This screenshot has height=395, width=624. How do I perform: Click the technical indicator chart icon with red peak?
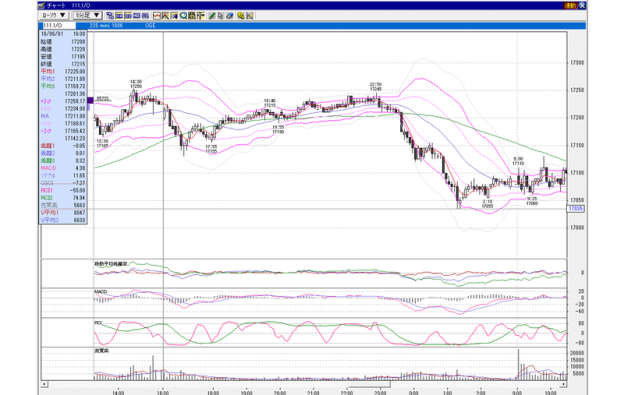(166, 16)
